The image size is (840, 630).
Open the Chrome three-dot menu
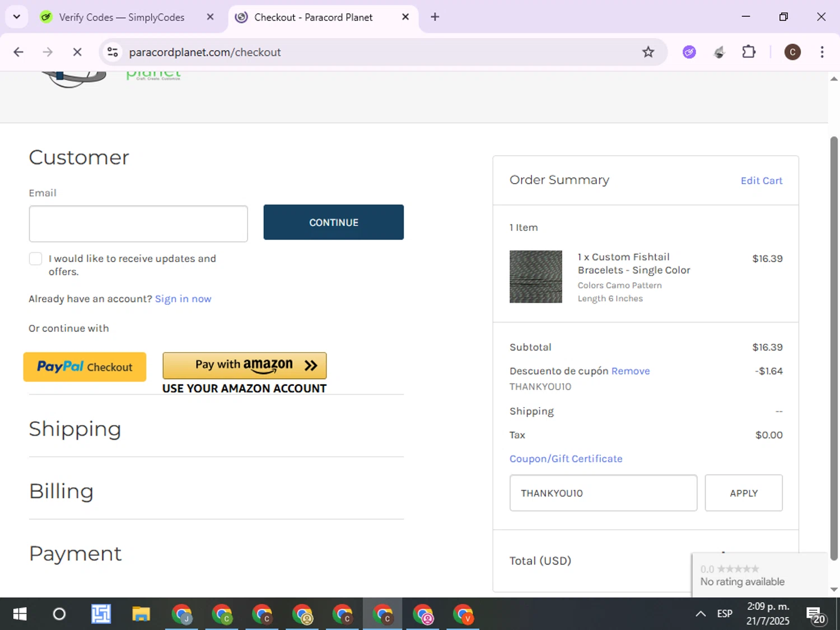coord(822,52)
